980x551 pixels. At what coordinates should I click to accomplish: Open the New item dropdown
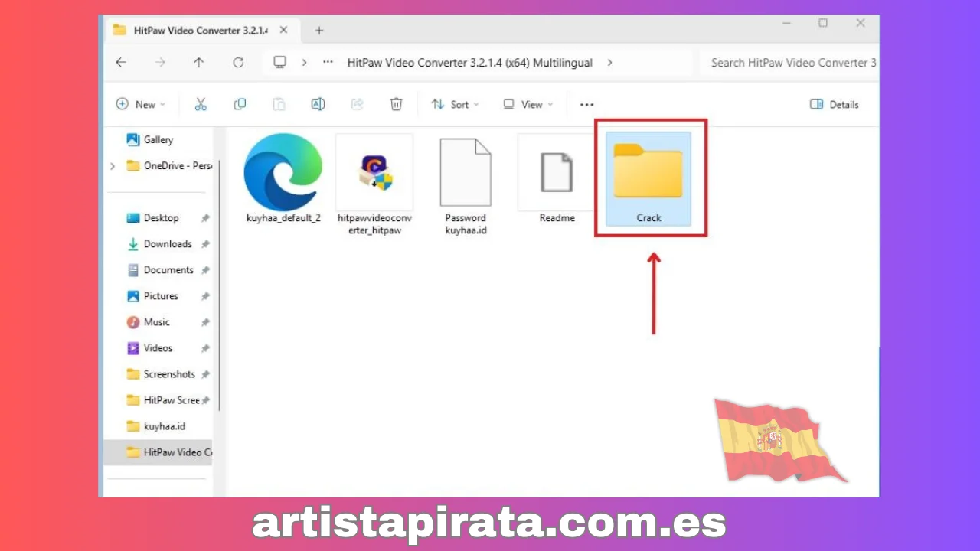click(141, 104)
